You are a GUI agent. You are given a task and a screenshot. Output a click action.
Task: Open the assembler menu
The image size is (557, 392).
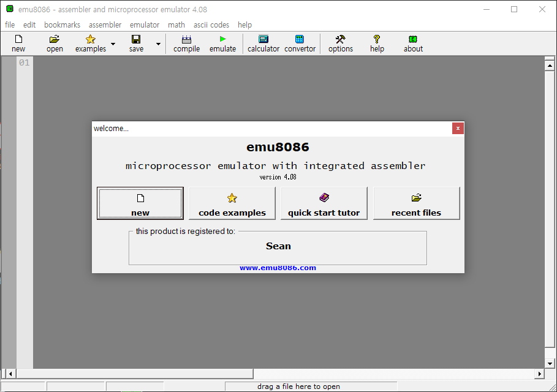[105, 25]
